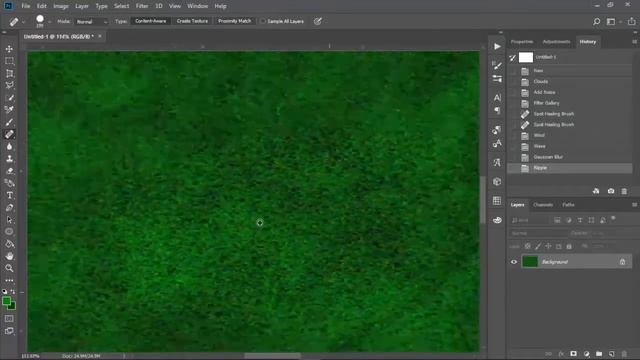Screen dimensions: 640x360
Task: Select the Horizontal Type tool
Action: [9, 196]
